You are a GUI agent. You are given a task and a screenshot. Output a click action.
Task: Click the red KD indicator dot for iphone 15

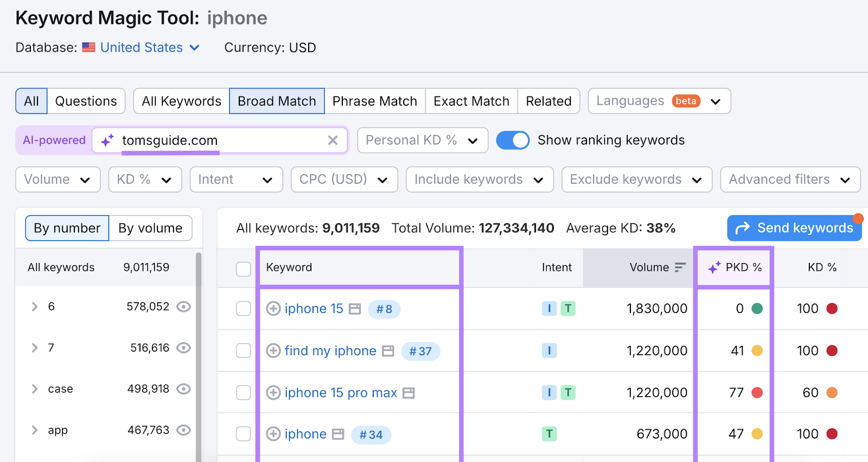point(832,309)
